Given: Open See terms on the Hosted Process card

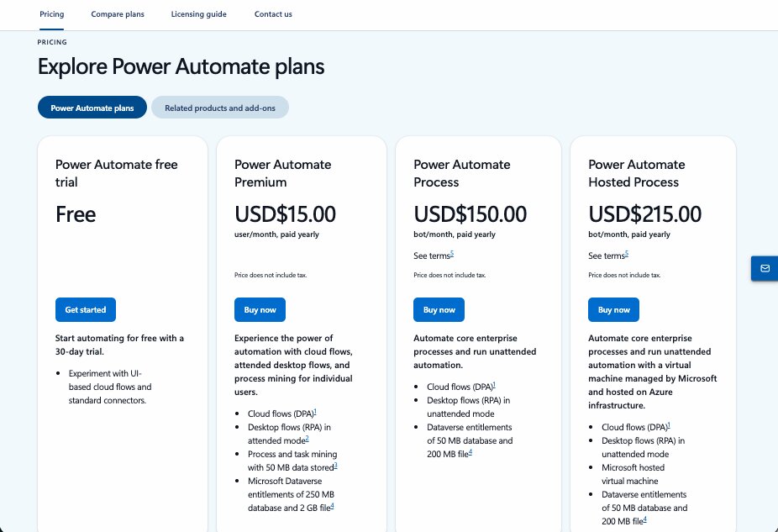Looking at the screenshot, I should click(x=607, y=255).
